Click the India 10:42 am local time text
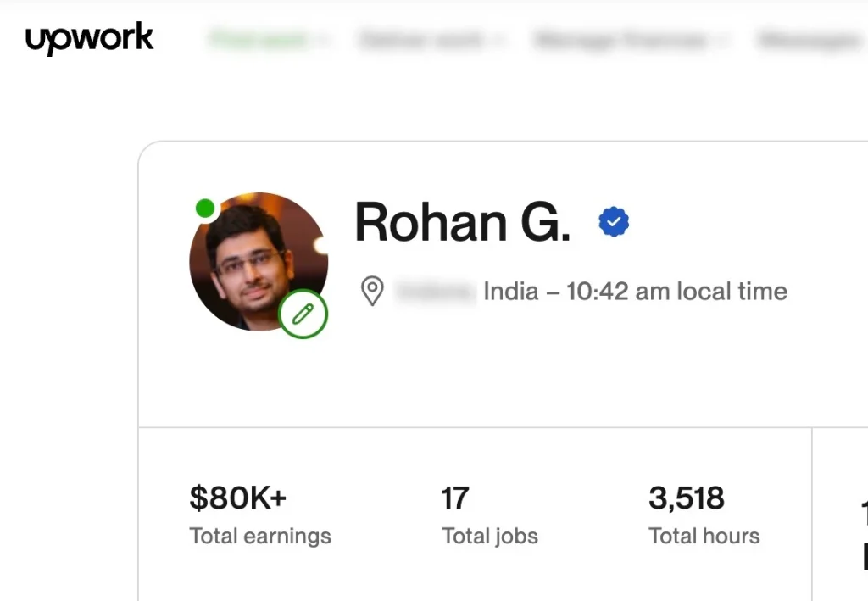This screenshot has width=868, height=601. click(x=635, y=292)
